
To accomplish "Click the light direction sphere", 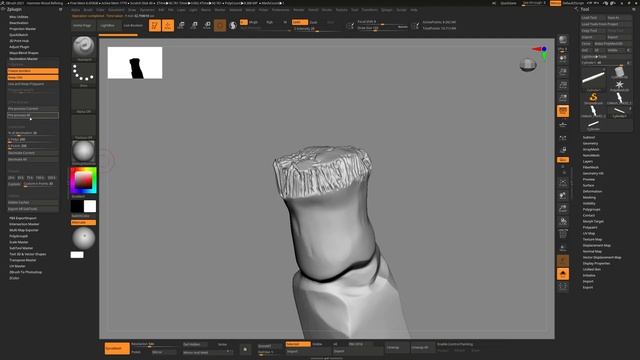I will coord(84,238).
